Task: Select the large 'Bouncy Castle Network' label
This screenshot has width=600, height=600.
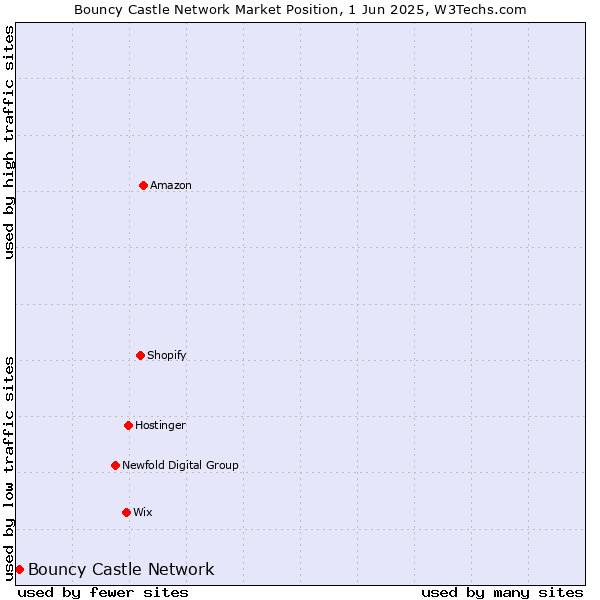Action: (121, 569)
